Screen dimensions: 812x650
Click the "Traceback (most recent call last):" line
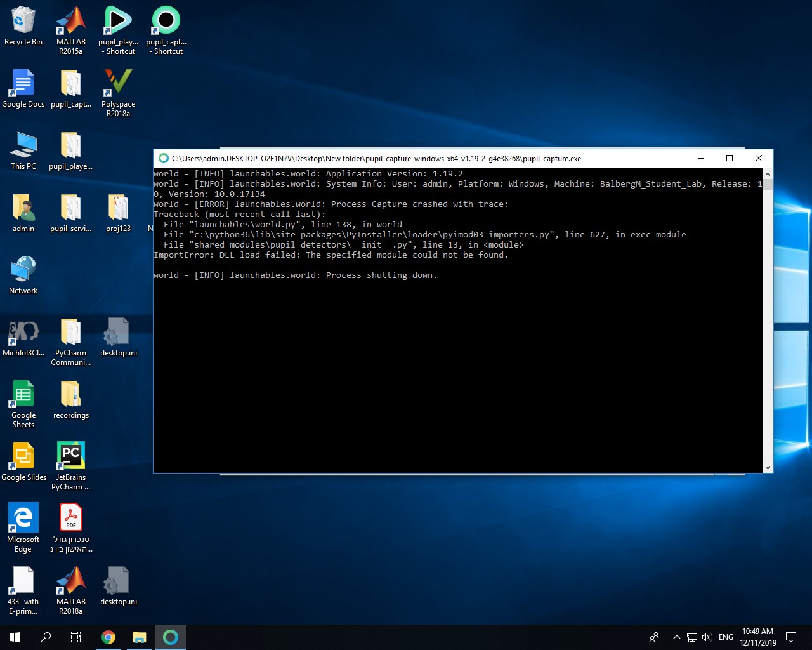[x=239, y=215]
